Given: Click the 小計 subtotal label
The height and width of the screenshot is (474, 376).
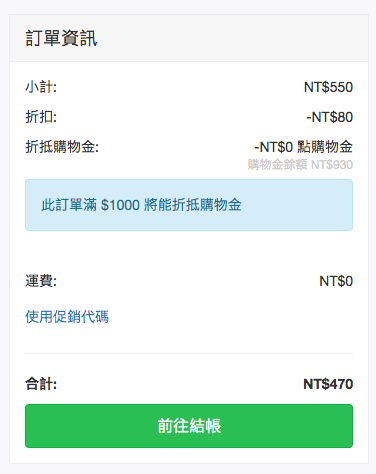Looking at the screenshot, I should [x=41, y=87].
